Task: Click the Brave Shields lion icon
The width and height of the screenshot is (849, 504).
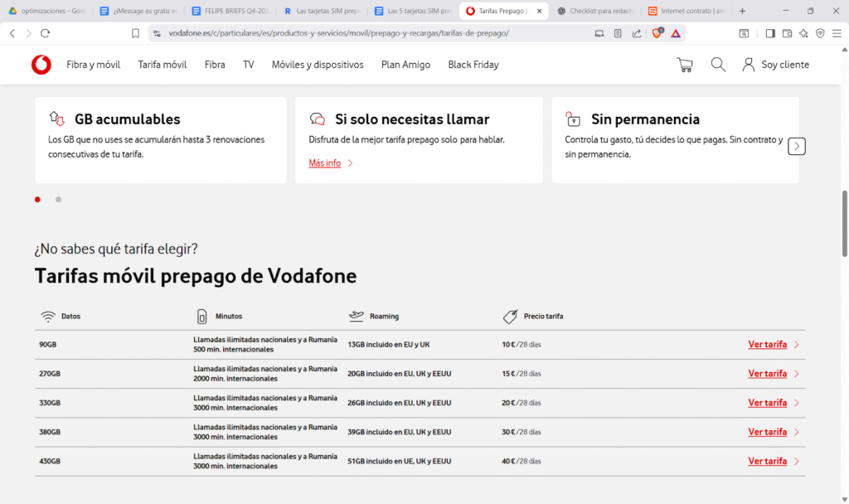Action: point(657,33)
